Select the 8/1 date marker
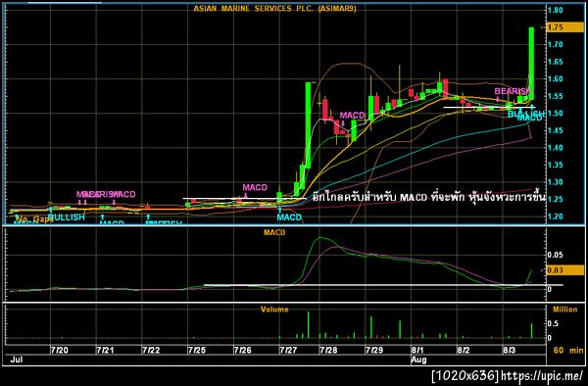This screenshot has width=588, height=386. [x=417, y=351]
